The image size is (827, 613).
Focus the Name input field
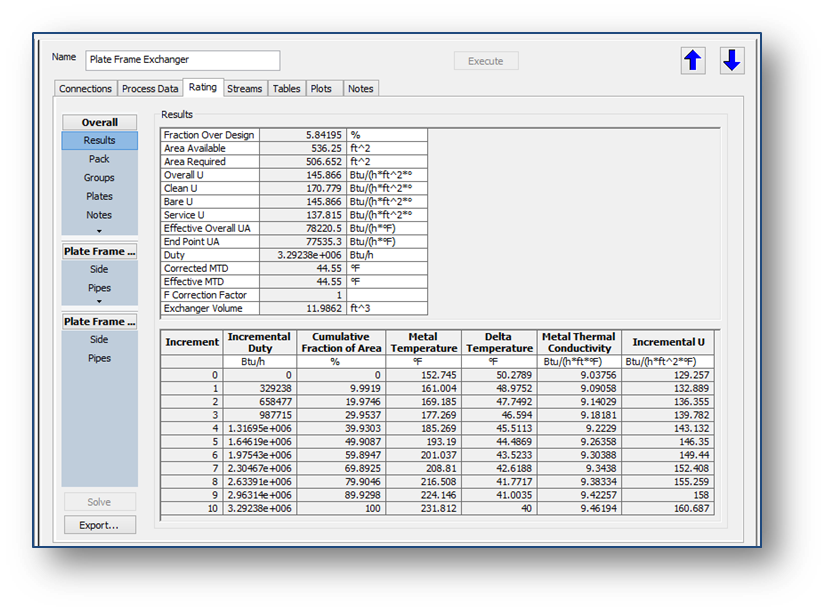[x=182, y=60]
